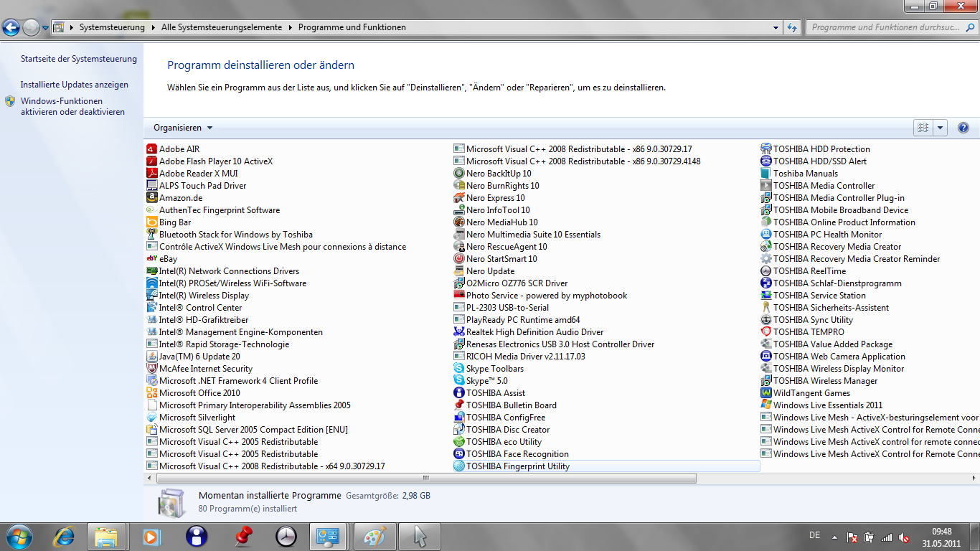
Task: Open the help button in toolbar
Action: 963,128
